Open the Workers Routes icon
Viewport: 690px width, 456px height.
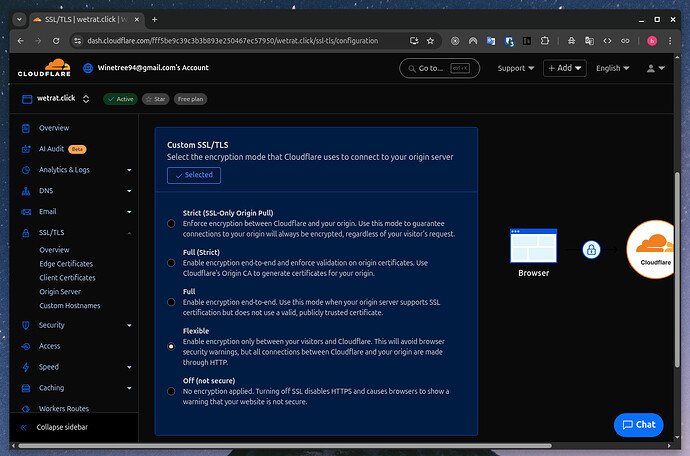pos(26,409)
